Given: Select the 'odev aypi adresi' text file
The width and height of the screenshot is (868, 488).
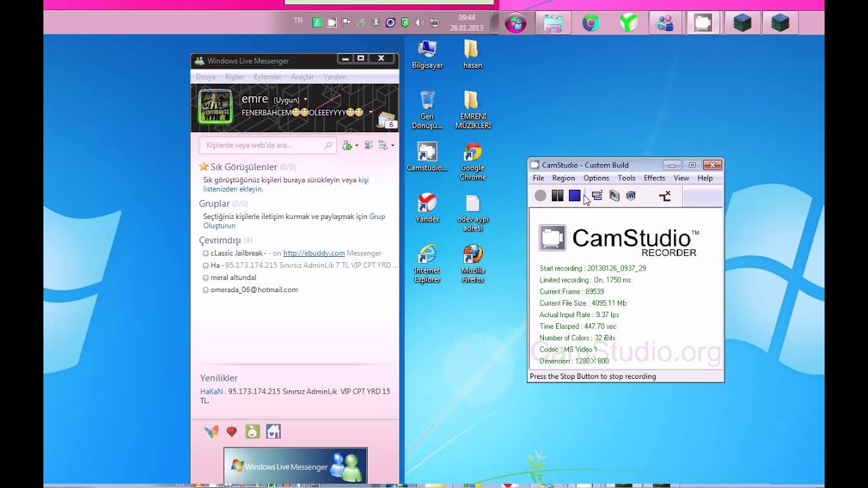Looking at the screenshot, I should coord(473,213).
